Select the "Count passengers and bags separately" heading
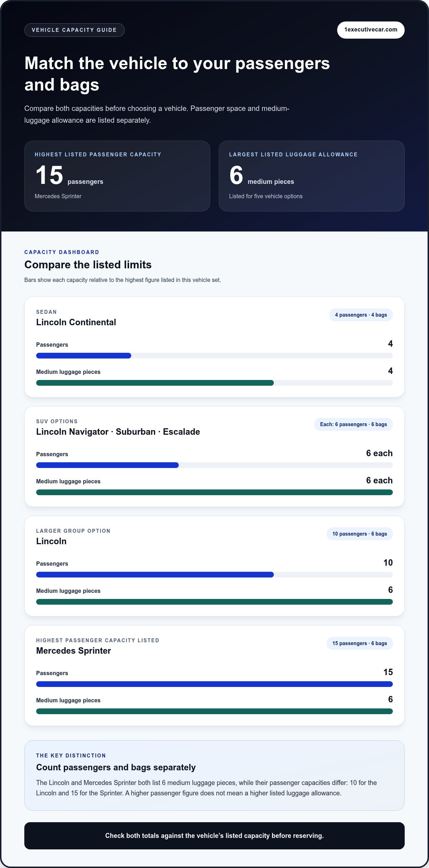Viewport: 429px width, 868px height. click(x=116, y=767)
